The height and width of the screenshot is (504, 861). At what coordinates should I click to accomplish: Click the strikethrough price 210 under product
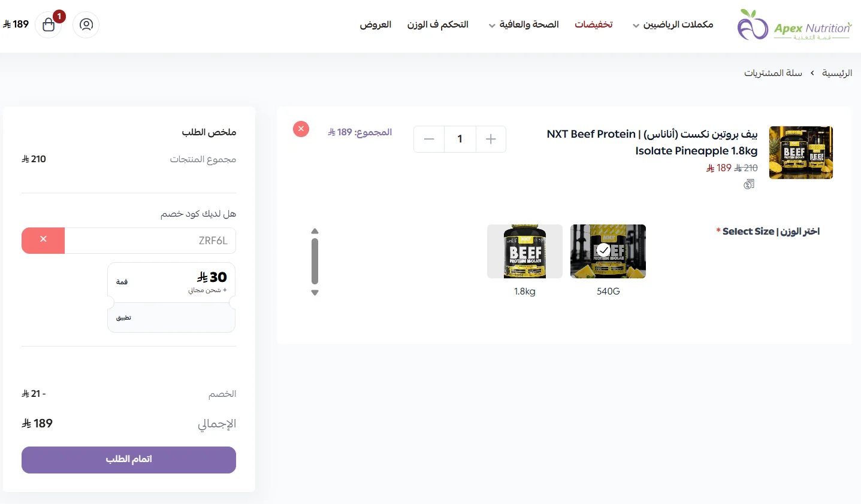click(746, 168)
